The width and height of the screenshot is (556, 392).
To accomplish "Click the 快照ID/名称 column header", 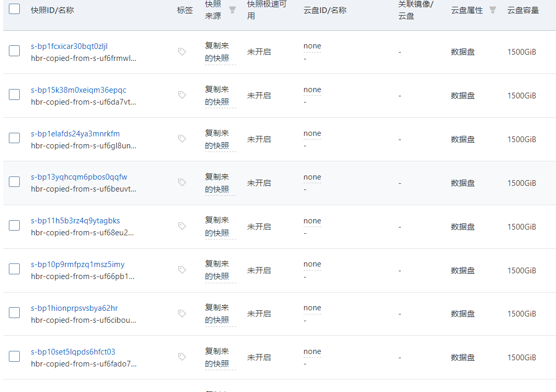I will (x=53, y=10).
